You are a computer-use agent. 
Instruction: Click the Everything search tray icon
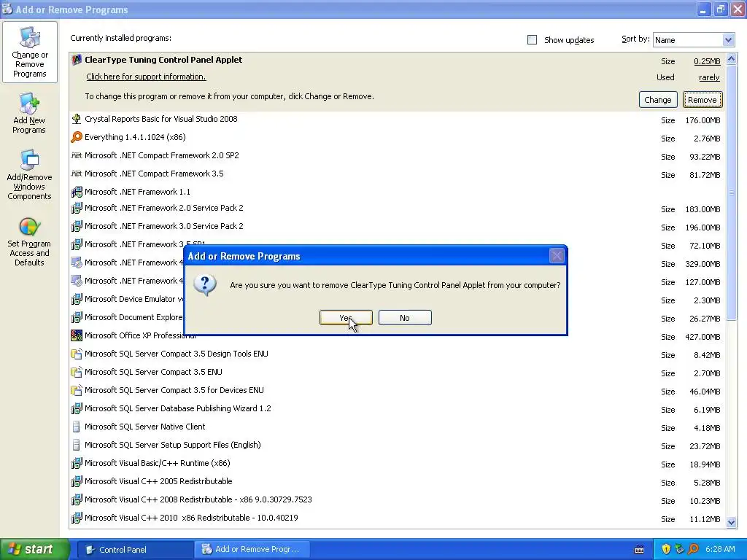point(693,549)
